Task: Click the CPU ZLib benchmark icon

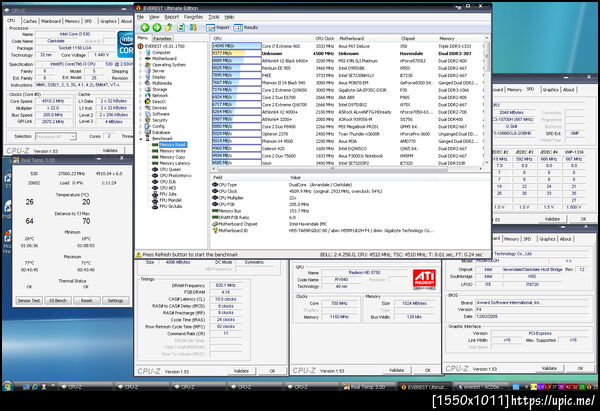Action: [x=155, y=181]
